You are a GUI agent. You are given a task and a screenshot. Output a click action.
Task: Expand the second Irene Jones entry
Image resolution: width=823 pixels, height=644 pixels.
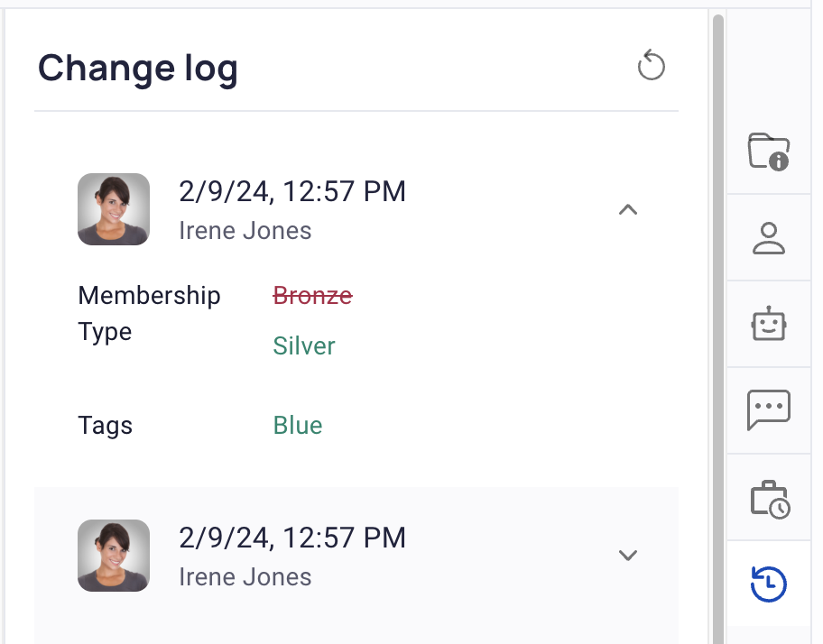click(628, 556)
